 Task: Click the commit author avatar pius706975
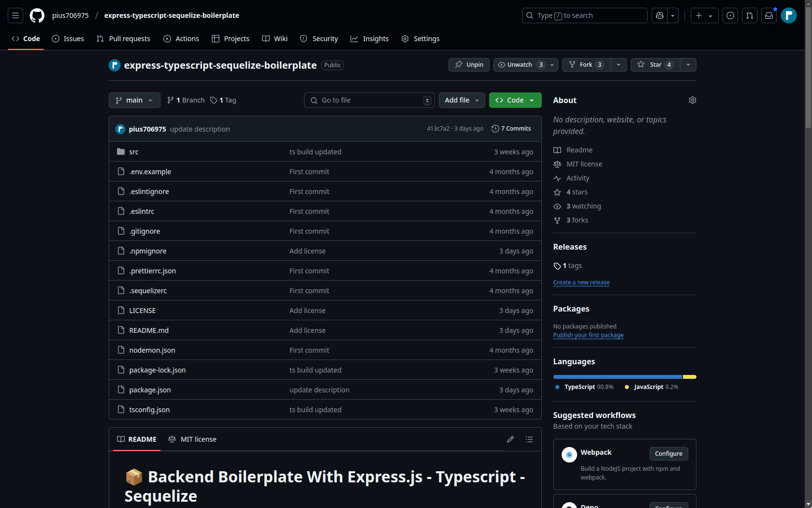point(120,129)
